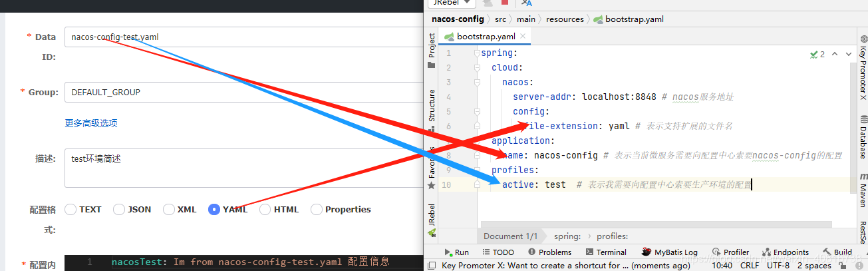Click resources in navigation breadcrumb
The image size is (868, 271).
click(565, 19)
